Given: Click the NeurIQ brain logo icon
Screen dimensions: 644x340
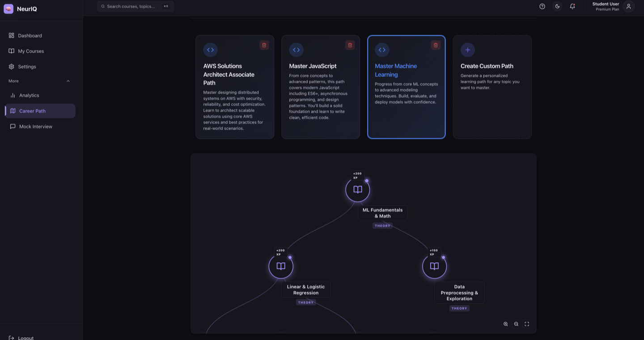Looking at the screenshot, I should 8,9.
